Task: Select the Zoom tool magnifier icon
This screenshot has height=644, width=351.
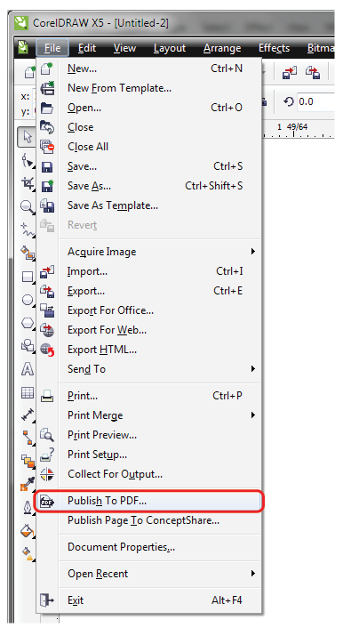Action: tap(28, 206)
